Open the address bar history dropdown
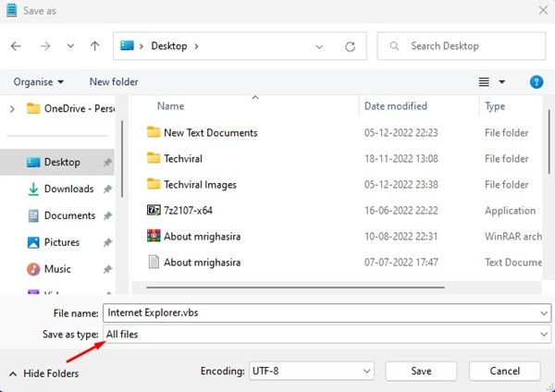Image resolution: width=555 pixels, height=392 pixels. (x=319, y=45)
